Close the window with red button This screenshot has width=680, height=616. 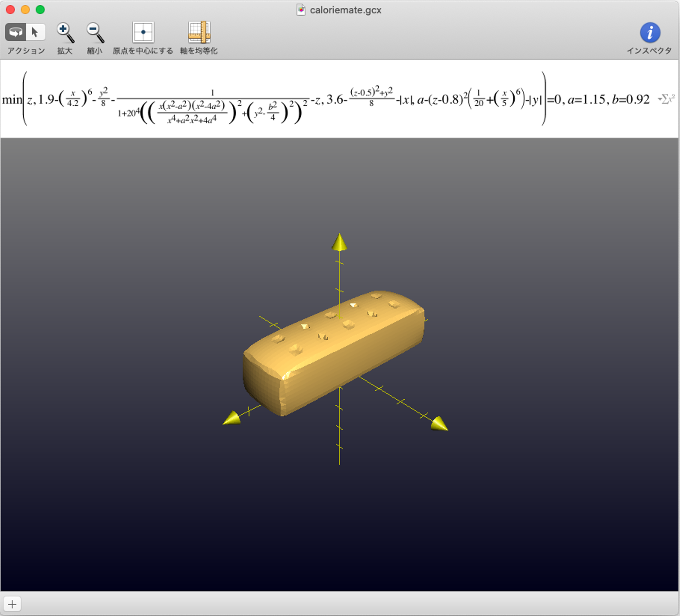(10, 10)
